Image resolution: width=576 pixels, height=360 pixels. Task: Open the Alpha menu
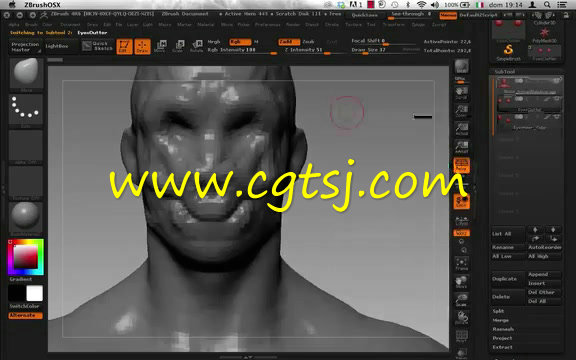click(x=14, y=25)
